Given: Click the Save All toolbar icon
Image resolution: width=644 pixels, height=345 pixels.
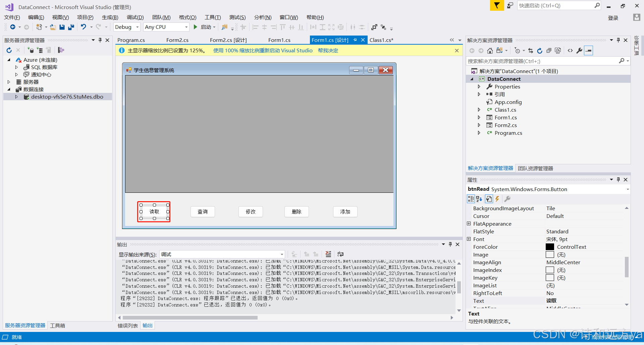Looking at the screenshot, I should pos(71,27).
